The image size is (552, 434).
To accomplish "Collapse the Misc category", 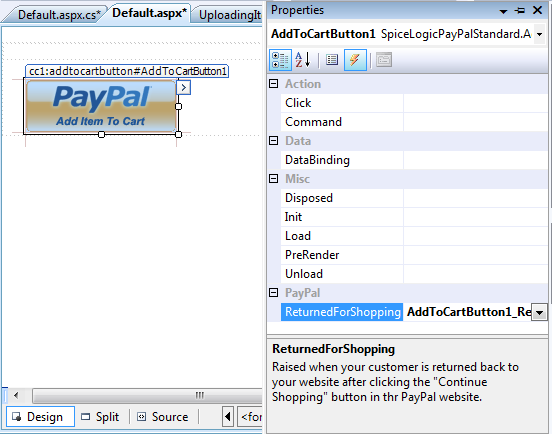I will 274,179.
